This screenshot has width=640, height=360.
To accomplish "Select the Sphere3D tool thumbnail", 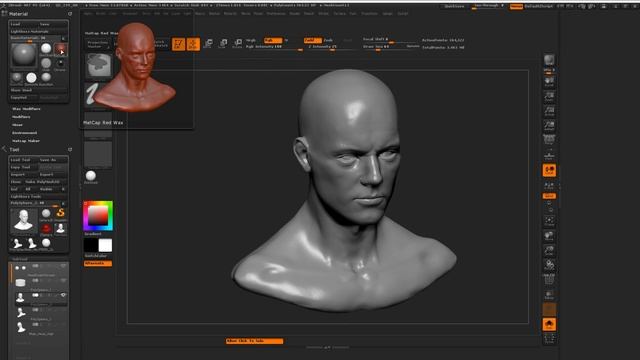I will coord(46,213).
